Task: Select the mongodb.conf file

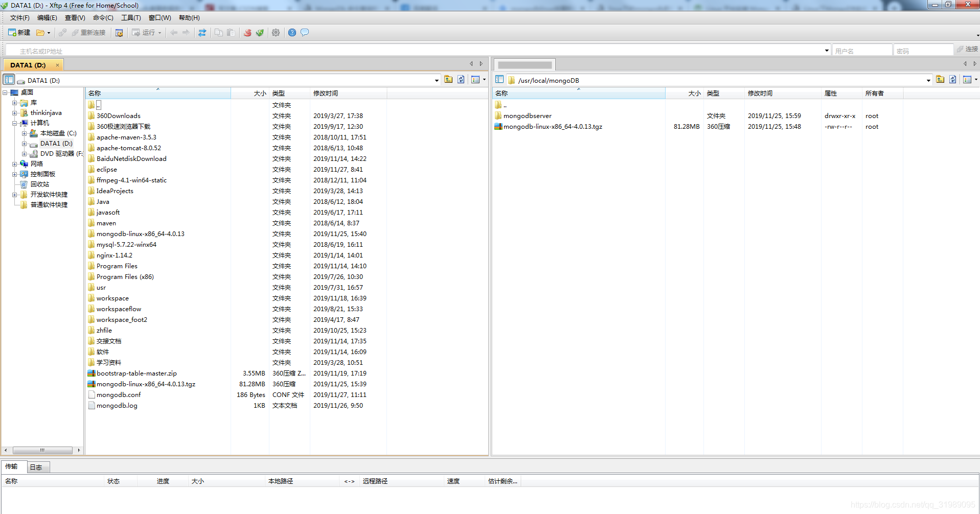Action: [119, 395]
